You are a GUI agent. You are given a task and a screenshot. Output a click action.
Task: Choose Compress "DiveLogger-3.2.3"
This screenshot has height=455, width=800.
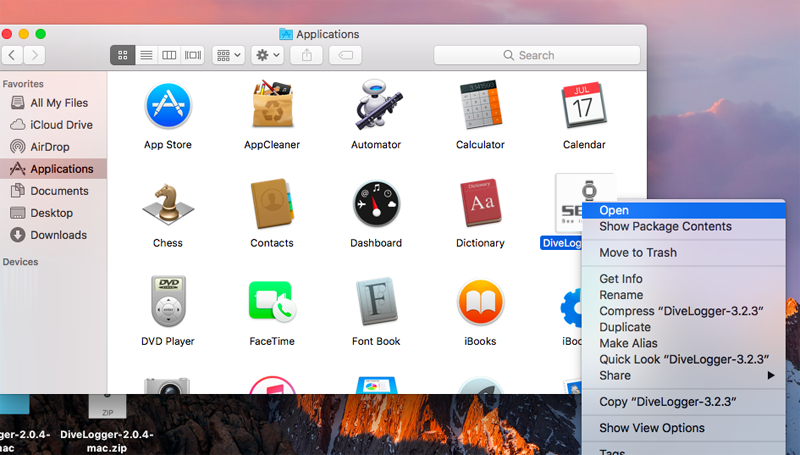click(x=684, y=311)
